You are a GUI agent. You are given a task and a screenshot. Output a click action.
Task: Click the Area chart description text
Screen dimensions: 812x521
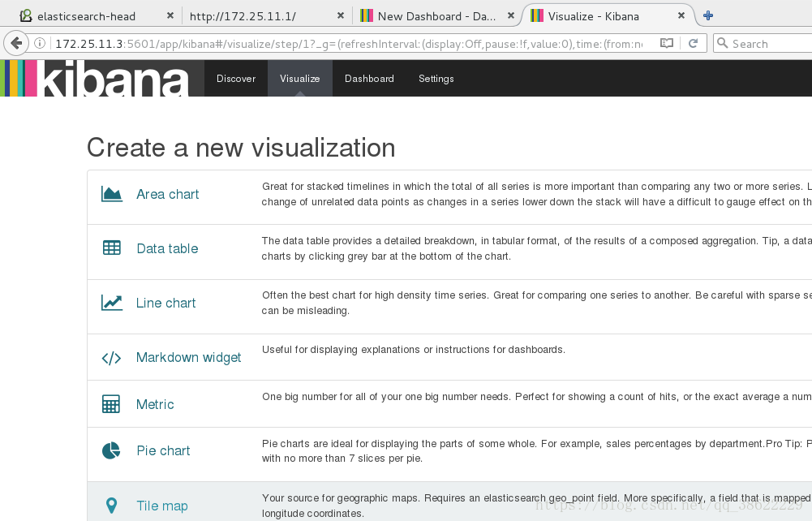coord(536,194)
